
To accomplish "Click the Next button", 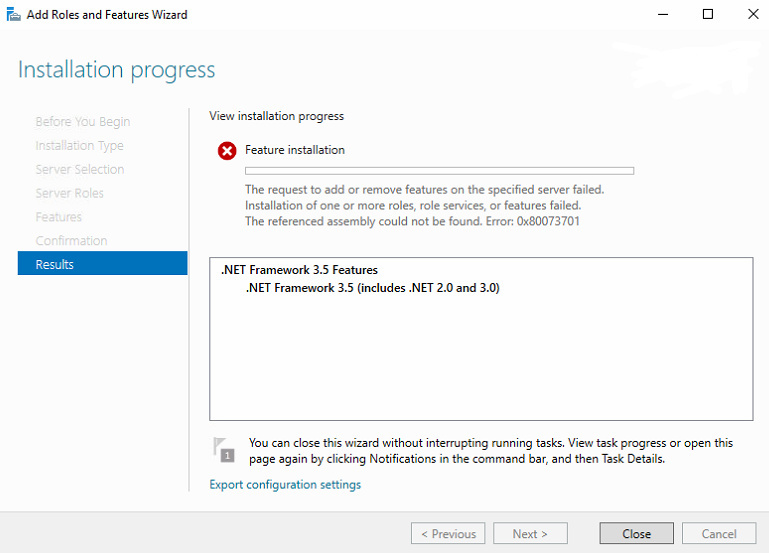I will tap(530, 533).
